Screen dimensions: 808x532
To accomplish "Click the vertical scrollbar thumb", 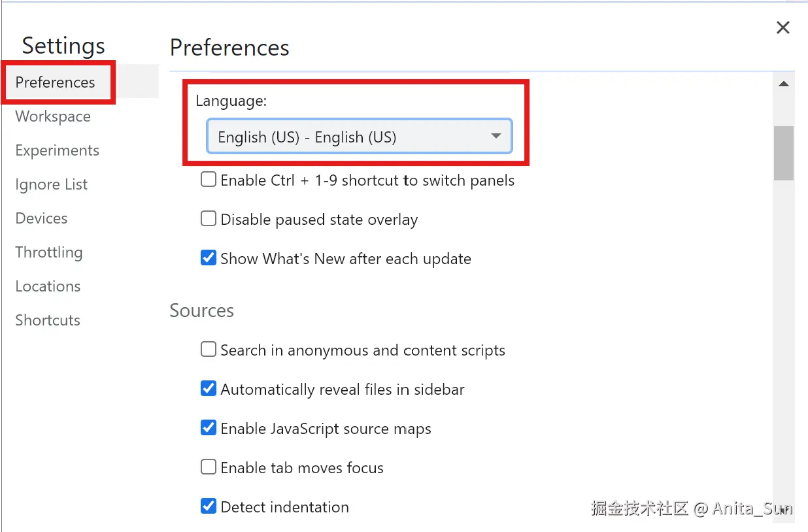I will click(x=783, y=152).
